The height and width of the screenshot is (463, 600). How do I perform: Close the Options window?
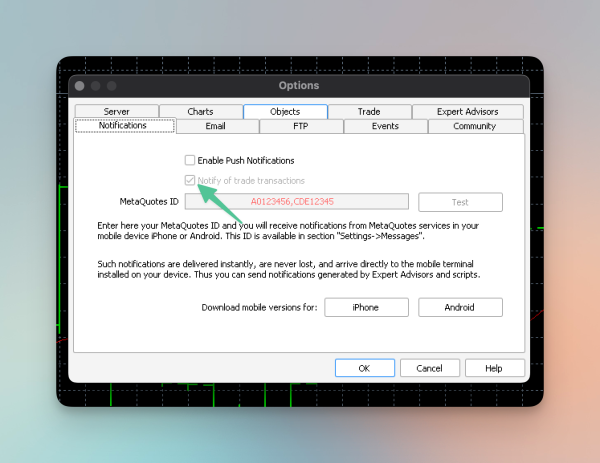[x=77, y=86]
